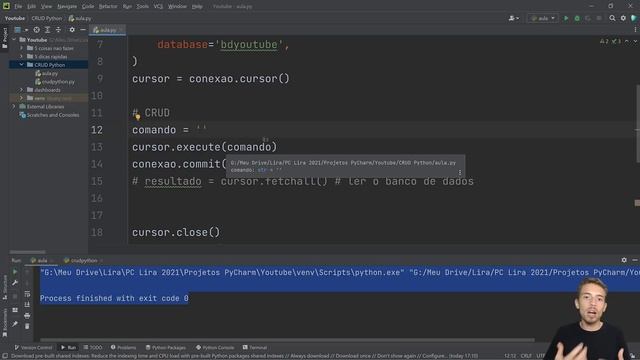The height and width of the screenshot is (360, 640).
Task: Start the Debug bug icon in toolbar
Action: click(577, 18)
